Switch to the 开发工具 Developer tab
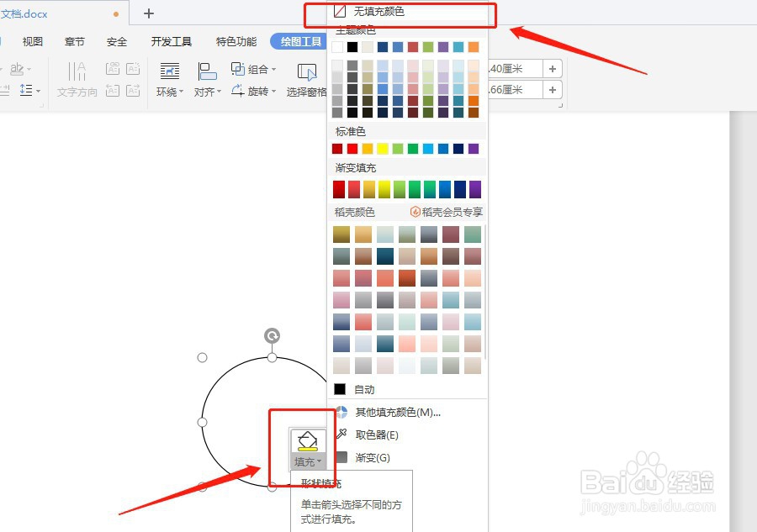 171,40
